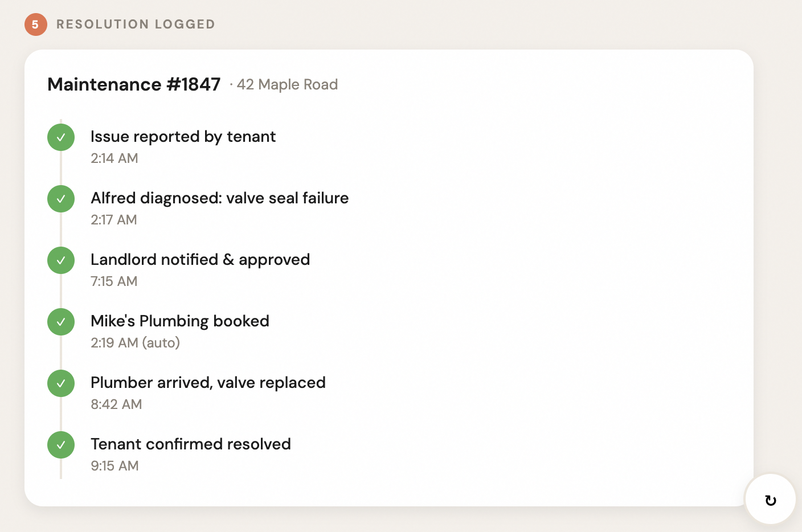The width and height of the screenshot is (802, 532).
Task: Open the Mike's Plumbing booked entry
Action: [x=179, y=321]
